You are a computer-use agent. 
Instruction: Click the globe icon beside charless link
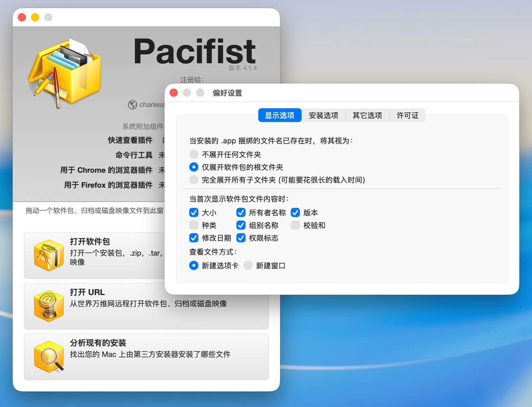pos(132,105)
